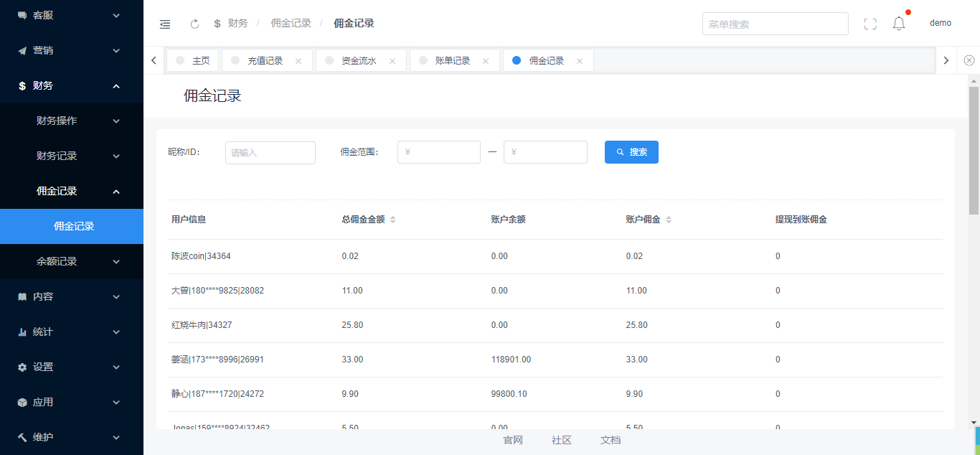
Task: Toggle fullscreen mode icon
Action: (x=870, y=24)
